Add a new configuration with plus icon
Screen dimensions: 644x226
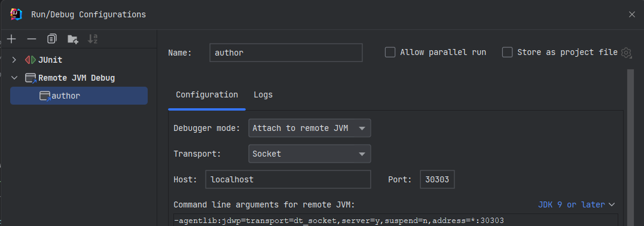pyautogui.click(x=11, y=39)
